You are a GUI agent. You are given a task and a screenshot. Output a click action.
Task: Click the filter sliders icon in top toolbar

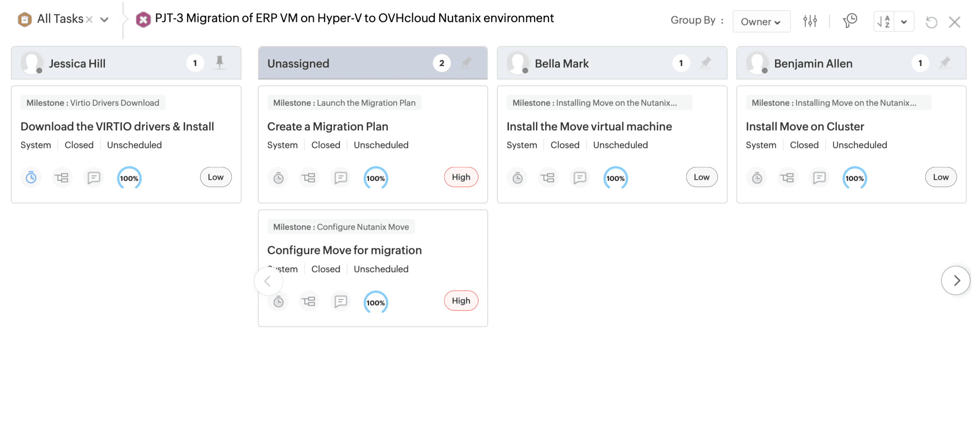[810, 21]
